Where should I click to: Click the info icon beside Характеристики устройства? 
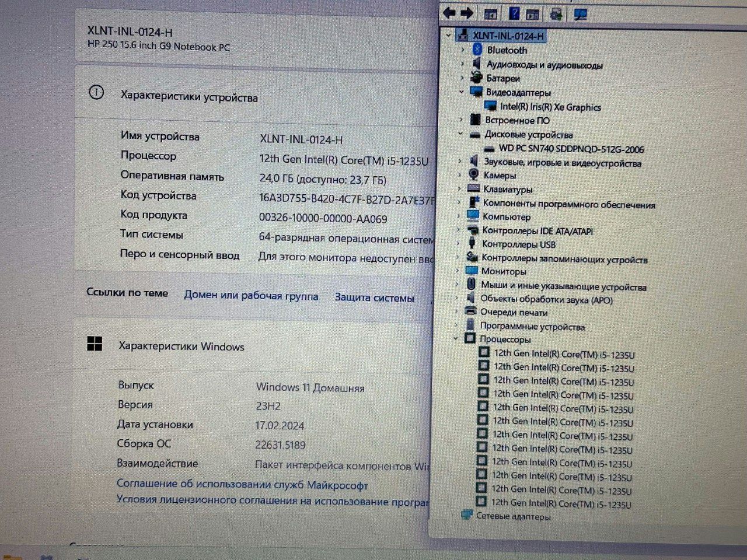tap(96, 93)
